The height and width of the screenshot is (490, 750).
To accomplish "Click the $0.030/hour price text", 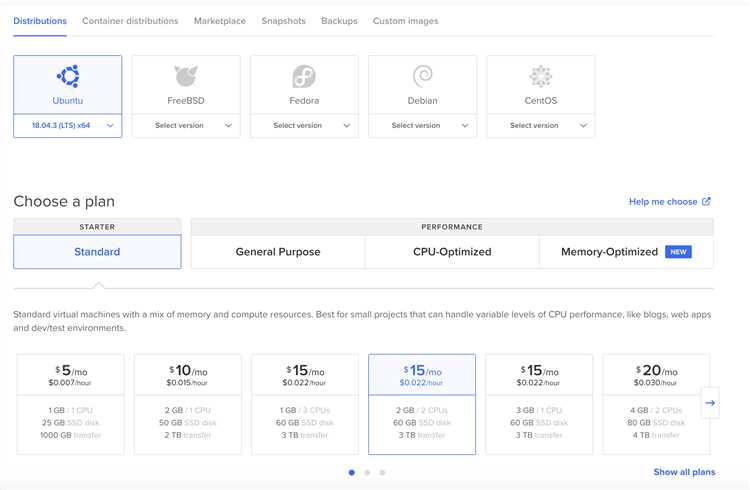I will 655,383.
